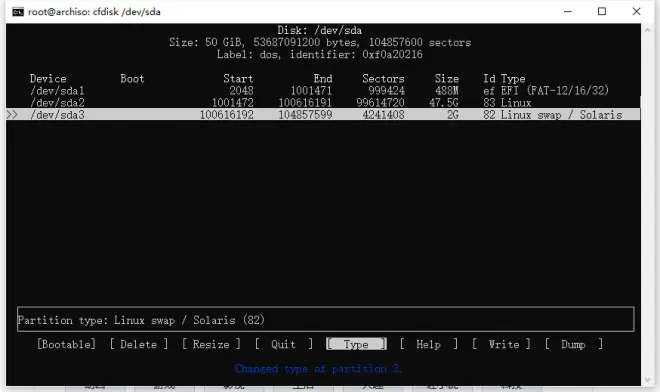Open the highlighted Type option
Viewport: 660px width, 392px height.
point(356,344)
